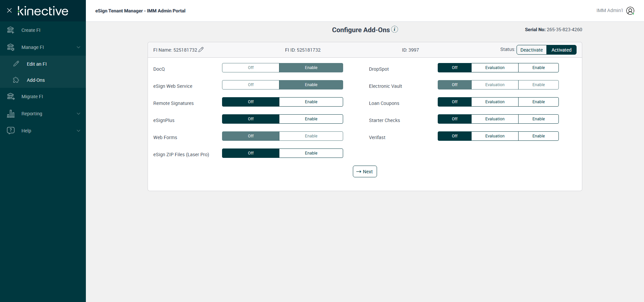Enable Verifast
This screenshot has width=644, height=302.
[539, 136]
